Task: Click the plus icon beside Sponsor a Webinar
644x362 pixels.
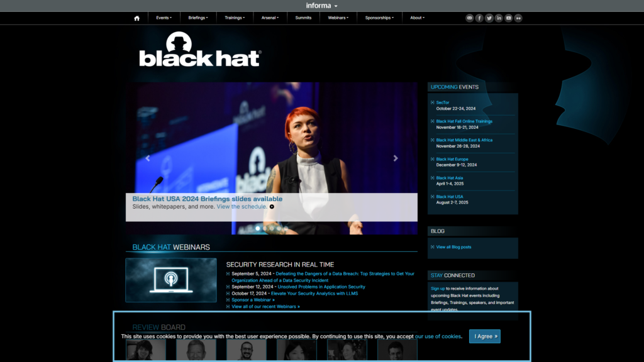Action: coord(228,300)
